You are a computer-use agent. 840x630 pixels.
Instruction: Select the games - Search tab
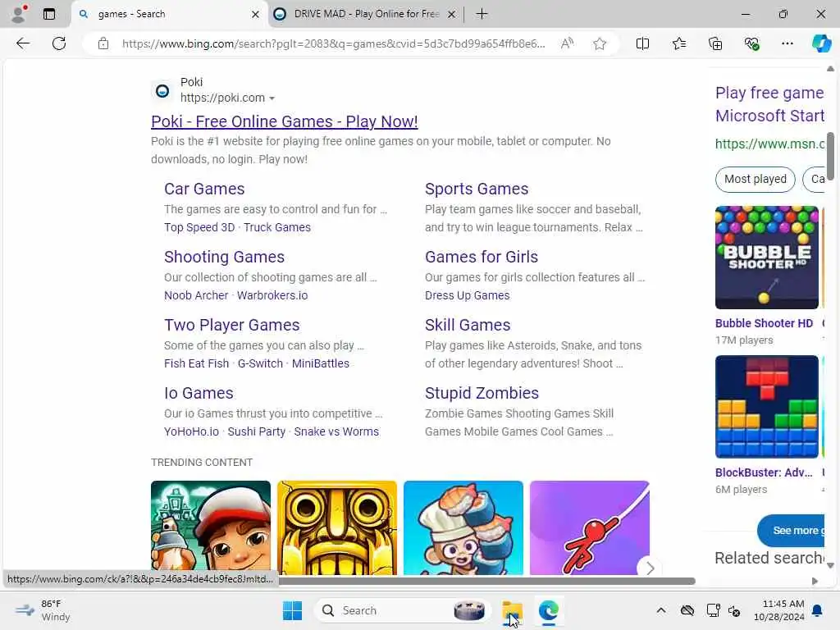click(x=169, y=14)
